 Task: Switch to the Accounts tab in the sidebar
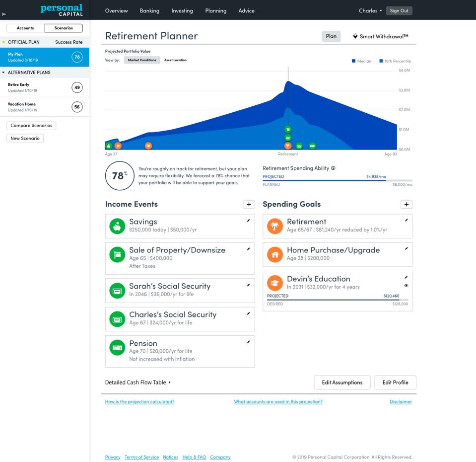coord(25,28)
